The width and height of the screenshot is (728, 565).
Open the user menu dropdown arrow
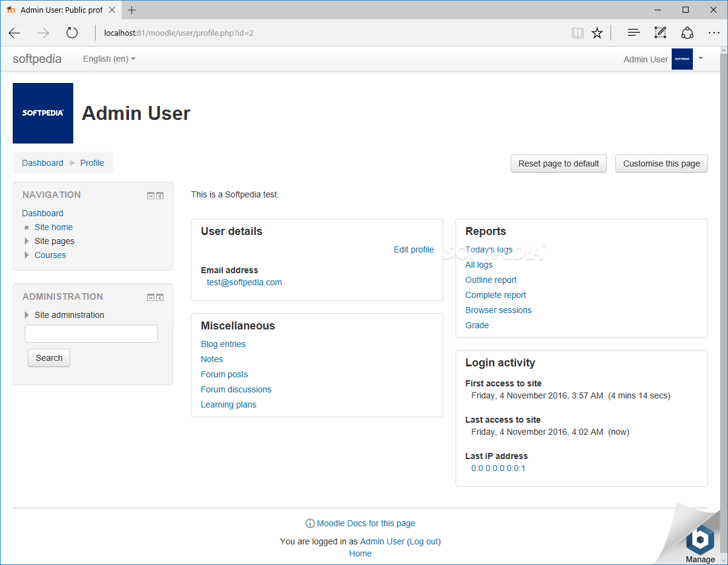tap(701, 59)
